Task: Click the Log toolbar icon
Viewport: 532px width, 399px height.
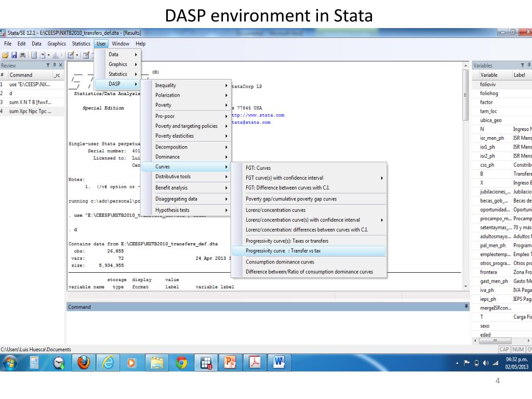Action: (x=34, y=55)
